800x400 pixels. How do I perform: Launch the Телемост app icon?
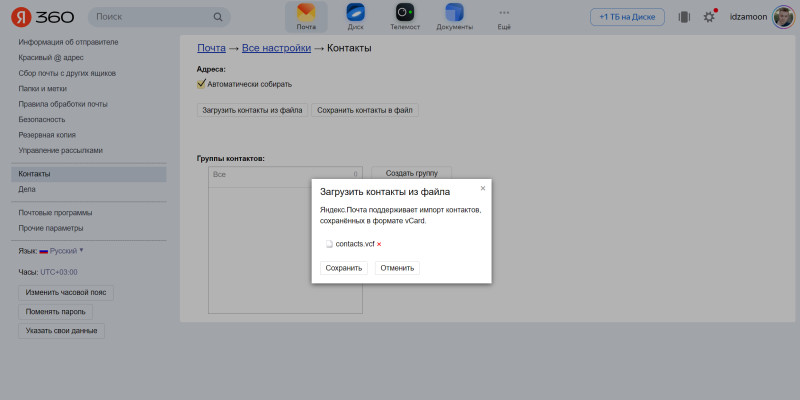[405, 16]
